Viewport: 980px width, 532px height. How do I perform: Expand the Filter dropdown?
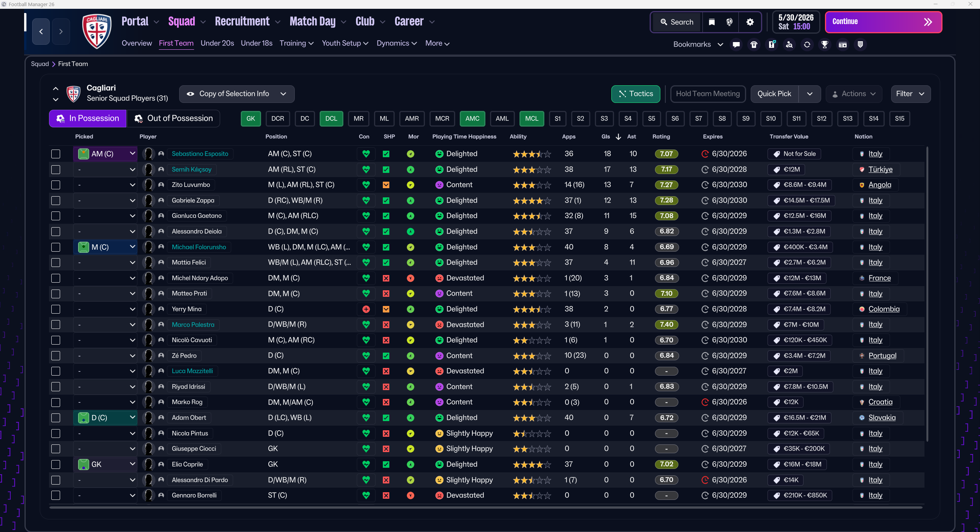click(910, 94)
